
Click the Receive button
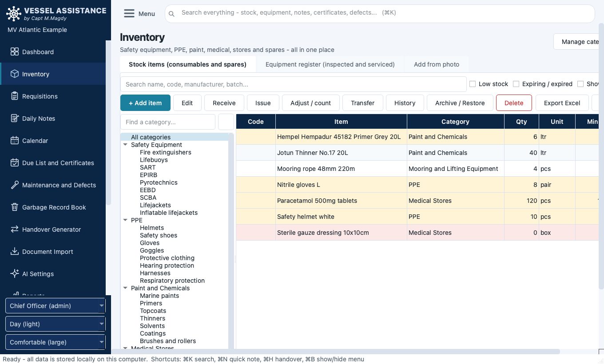pos(224,103)
